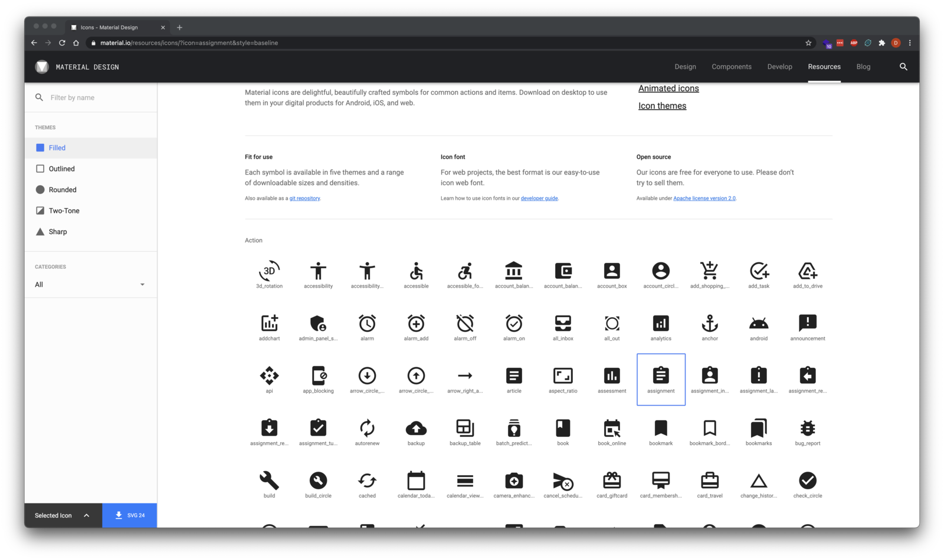Click the browser home button
Image resolution: width=944 pixels, height=560 pixels.
click(76, 43)
